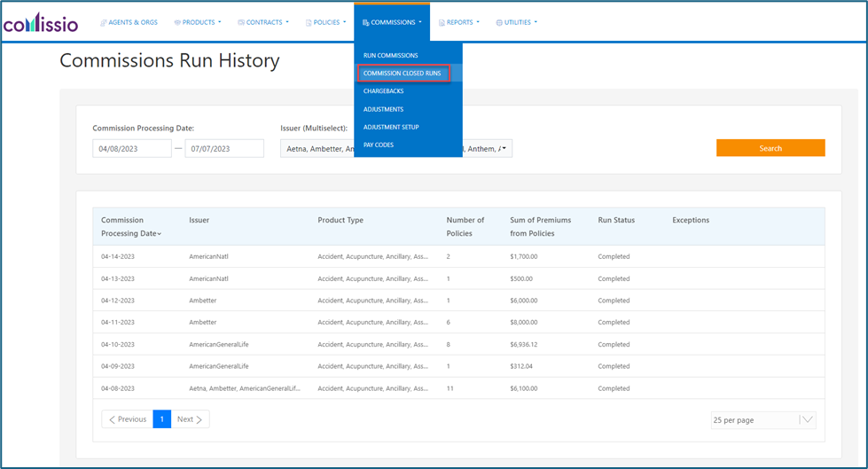Select Run Commissions from the menu
The width and height of the screenshot is (868, 469).
coord(390,56)
